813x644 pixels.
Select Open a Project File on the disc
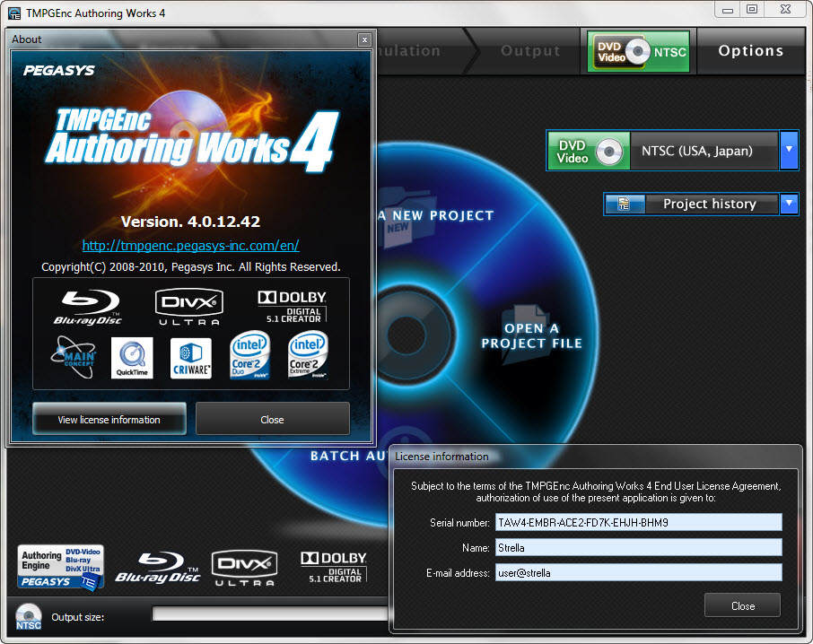(x=531, y=335)
